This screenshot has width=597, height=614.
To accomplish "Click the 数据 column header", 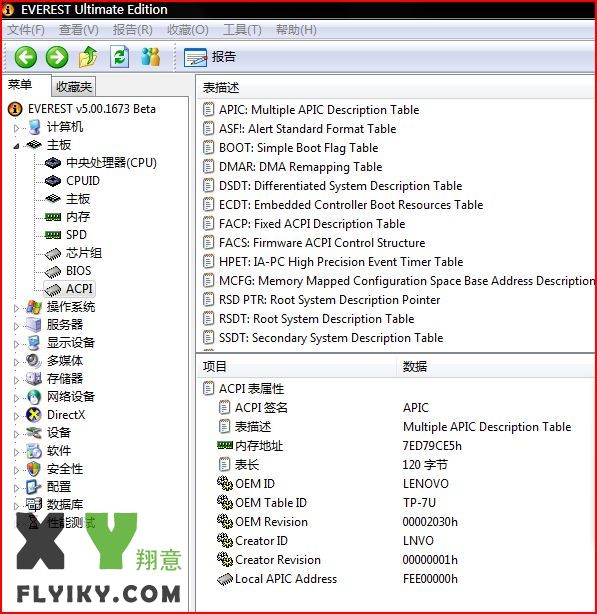I will coord(415,367).
